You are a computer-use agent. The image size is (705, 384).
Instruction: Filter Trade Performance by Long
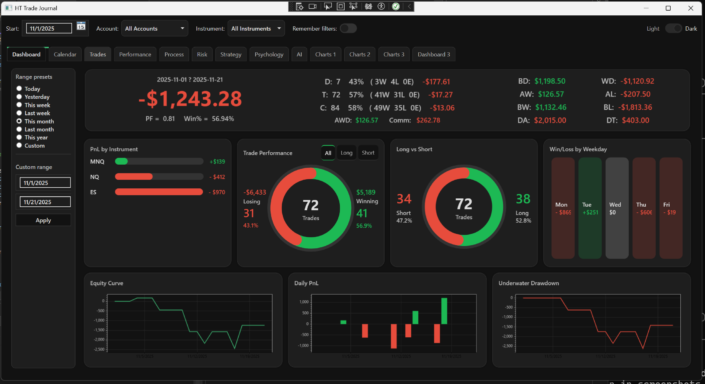(x=346, y=153)
